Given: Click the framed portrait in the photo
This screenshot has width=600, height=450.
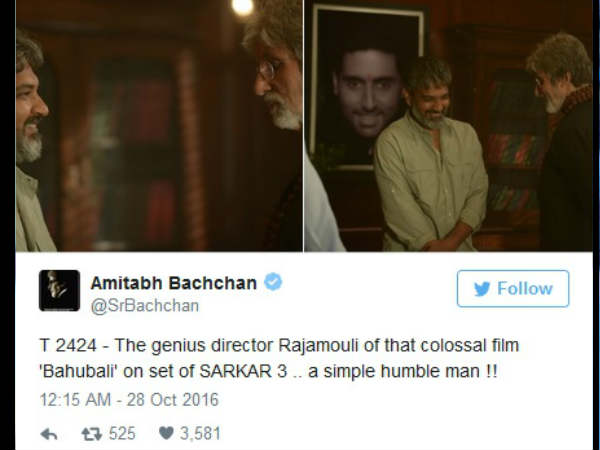Looking at the screenshot, I should point(366,86).
